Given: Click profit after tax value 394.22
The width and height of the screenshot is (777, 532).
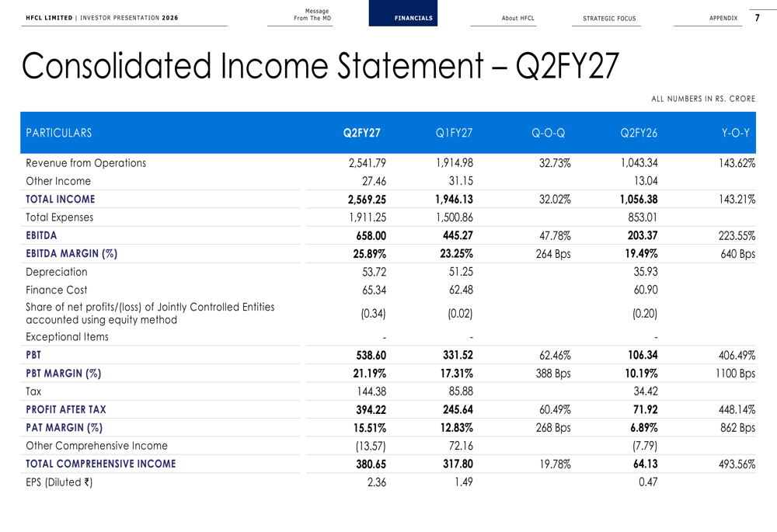Looking at the screenshot, I should click(x=371, y=409).
